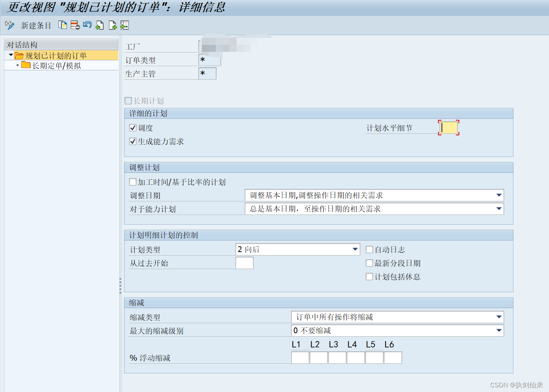This screenshot has width=549, height=392.
Task: Click the 新建条目 button
Action: pos(36,25)
